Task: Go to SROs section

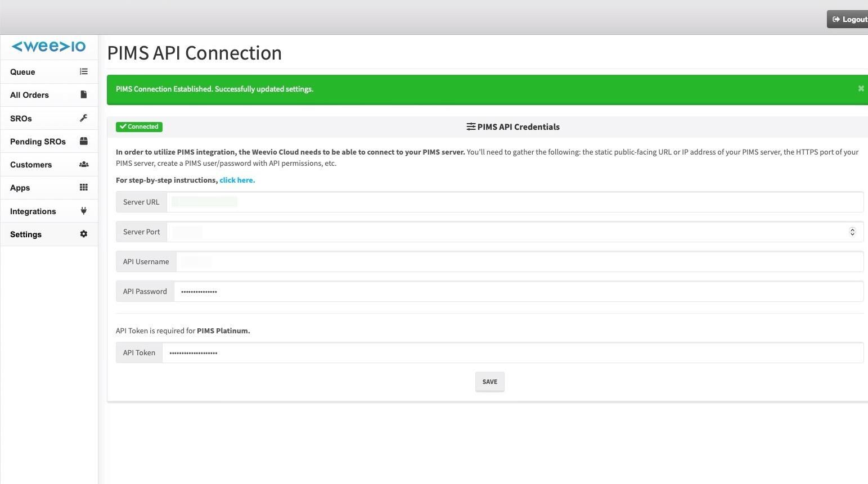Action: [x=49, y=119]
